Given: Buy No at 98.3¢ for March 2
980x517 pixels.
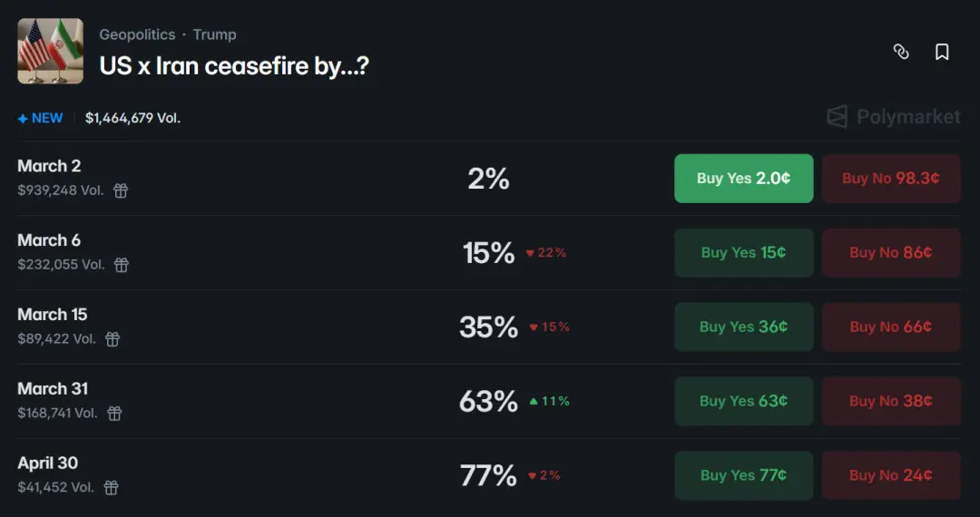Looking at the screenshot, I should (890, 179).
